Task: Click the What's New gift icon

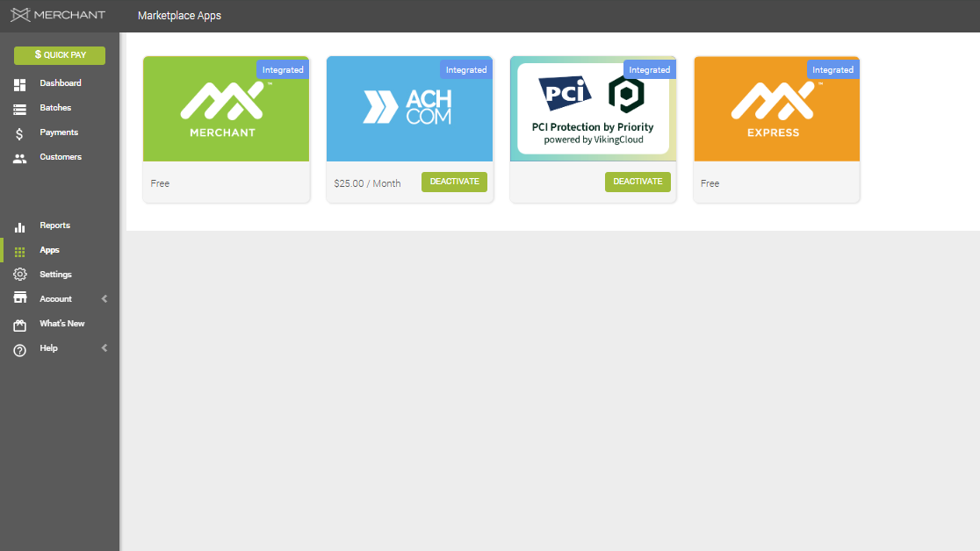Action: pyautogui.click(x=20, y=325)
